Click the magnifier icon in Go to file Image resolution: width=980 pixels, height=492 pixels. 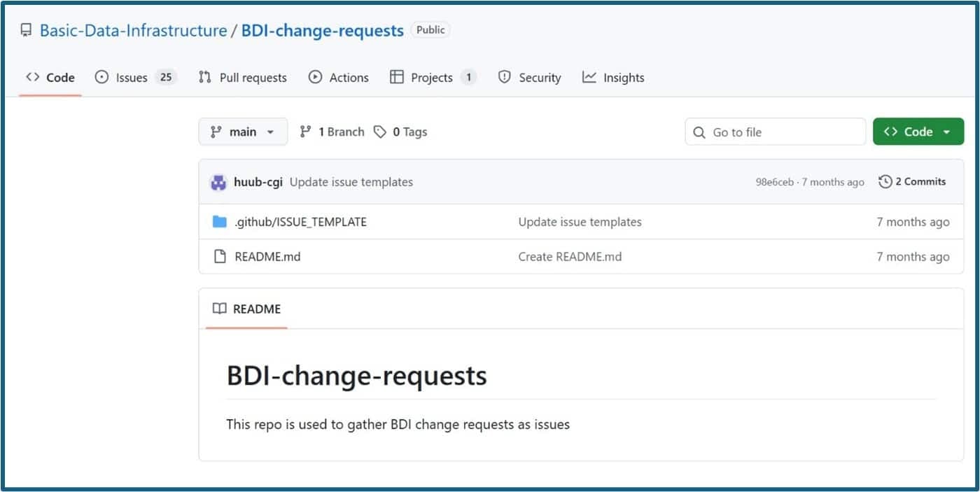point(699,132)
